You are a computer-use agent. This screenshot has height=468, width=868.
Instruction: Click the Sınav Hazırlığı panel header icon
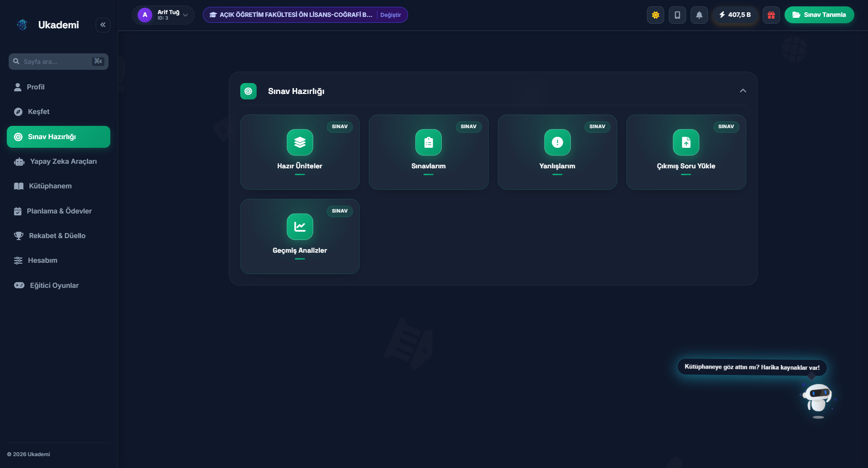(248, 91)
